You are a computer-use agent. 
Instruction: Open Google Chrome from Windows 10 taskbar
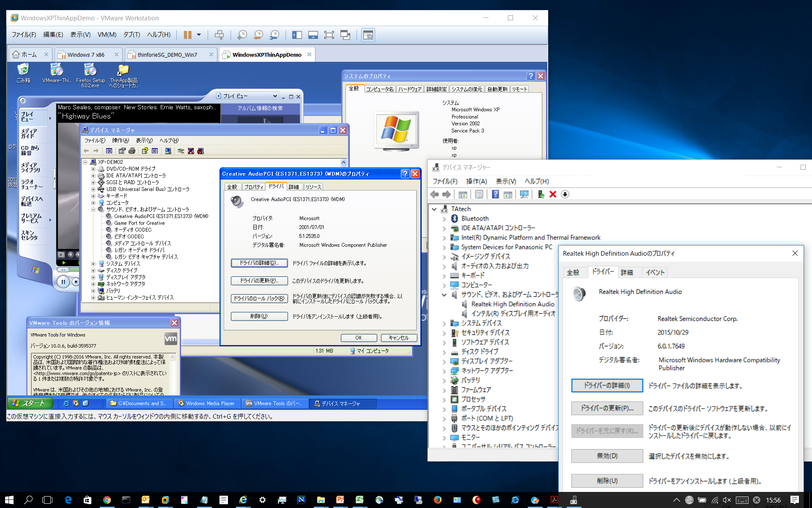pyautogui.click(x=107, y=500)
